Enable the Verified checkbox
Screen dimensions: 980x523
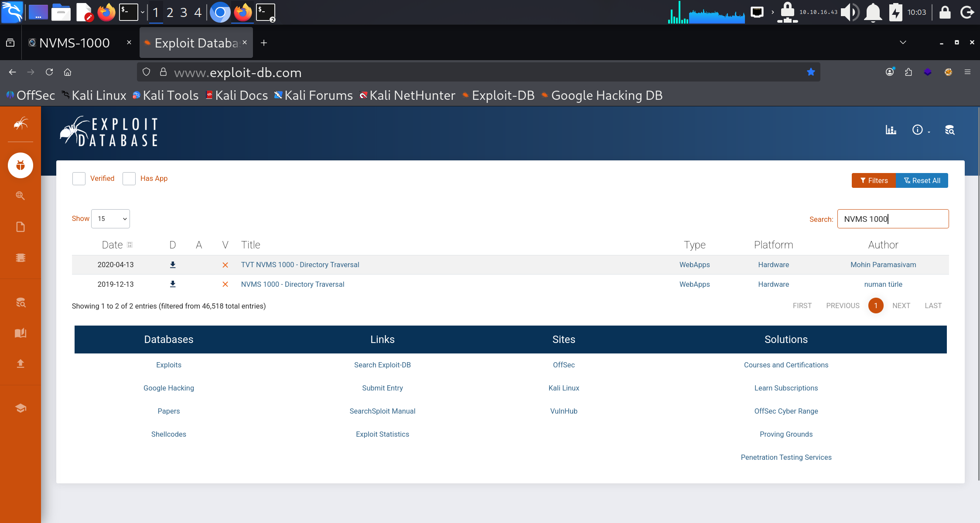coord(79,179)
